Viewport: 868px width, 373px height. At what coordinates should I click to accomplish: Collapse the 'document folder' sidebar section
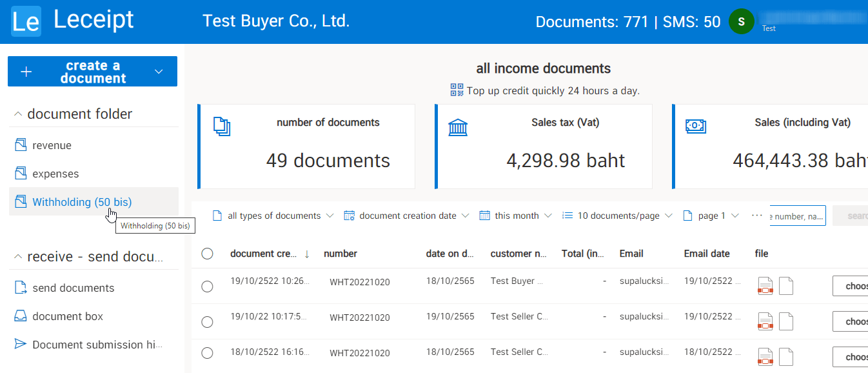click(19, 113)
